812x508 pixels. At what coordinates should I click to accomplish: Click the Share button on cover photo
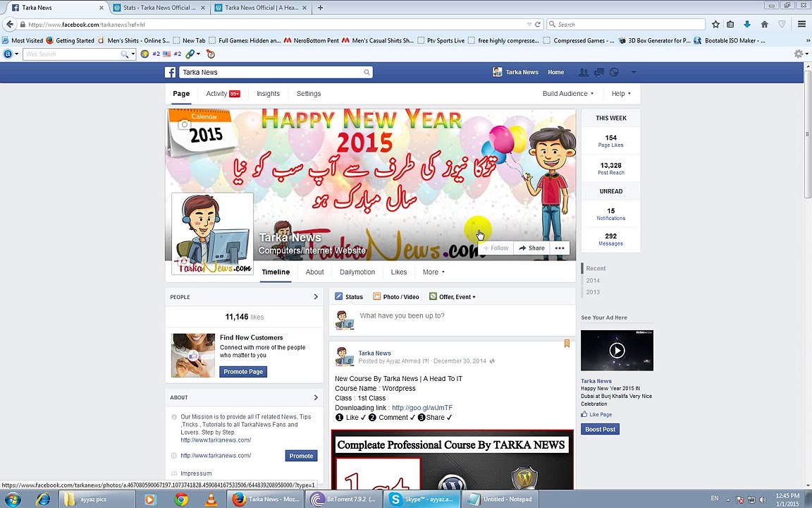click(x=532, y=248)
